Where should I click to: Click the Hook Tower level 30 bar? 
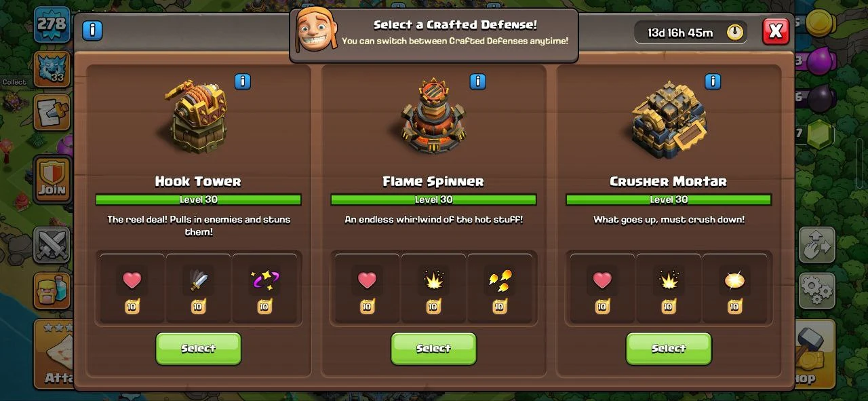tap(199, 199)
